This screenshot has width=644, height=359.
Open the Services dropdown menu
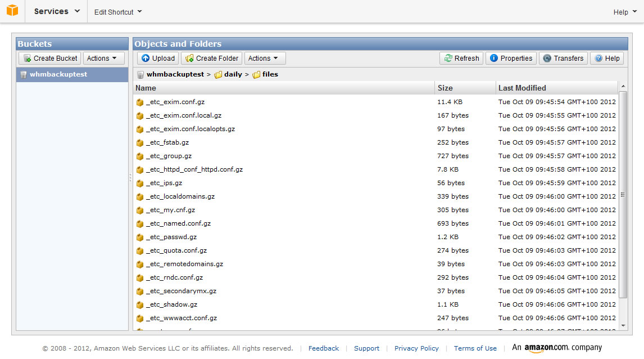click(57, 11)
